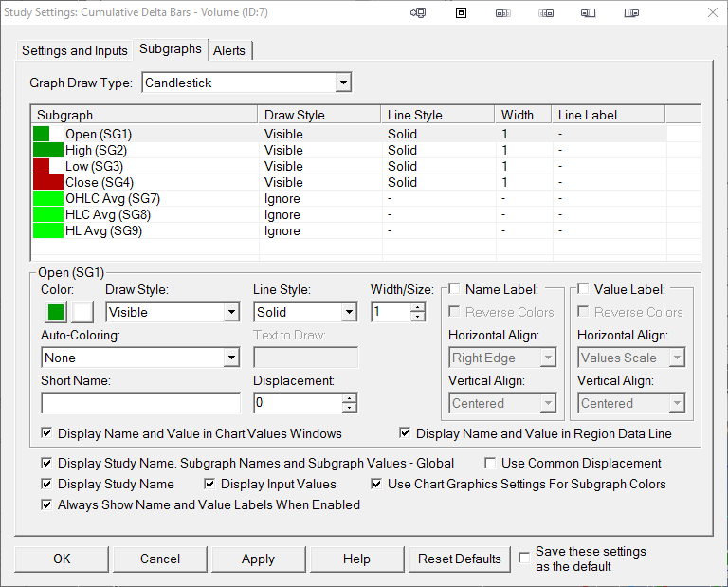Uncheck Display Input Values

coord(210,484)
